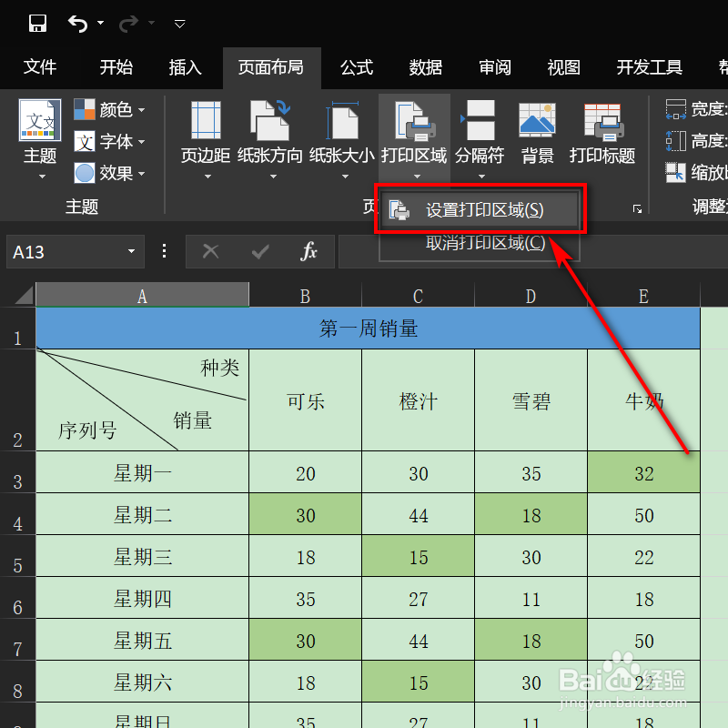Viewport: 728px width, 728px height.
Task: Select column A header
Action: (143, 295)
